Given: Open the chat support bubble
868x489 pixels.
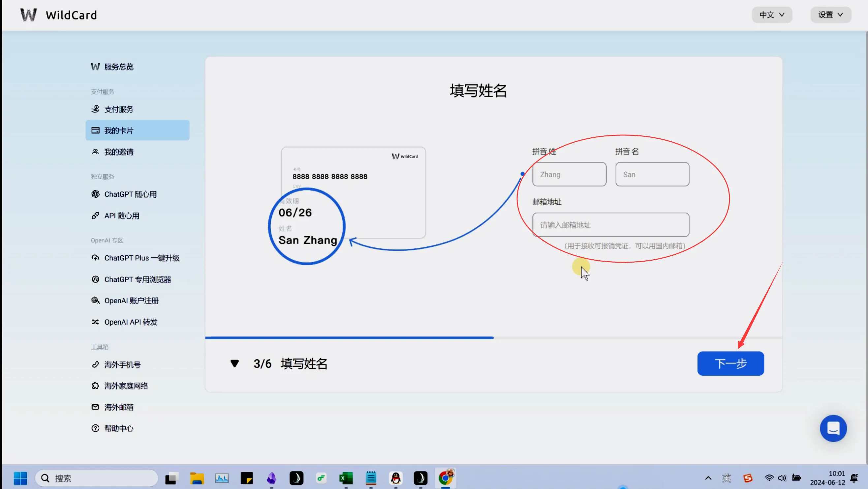Looking at the screenshot, I should (833, 428).
